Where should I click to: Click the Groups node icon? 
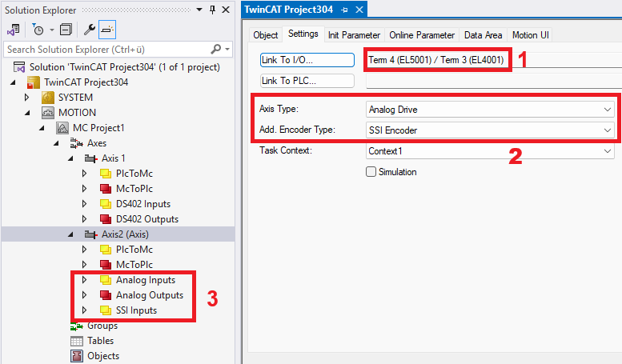pos(77,327)
